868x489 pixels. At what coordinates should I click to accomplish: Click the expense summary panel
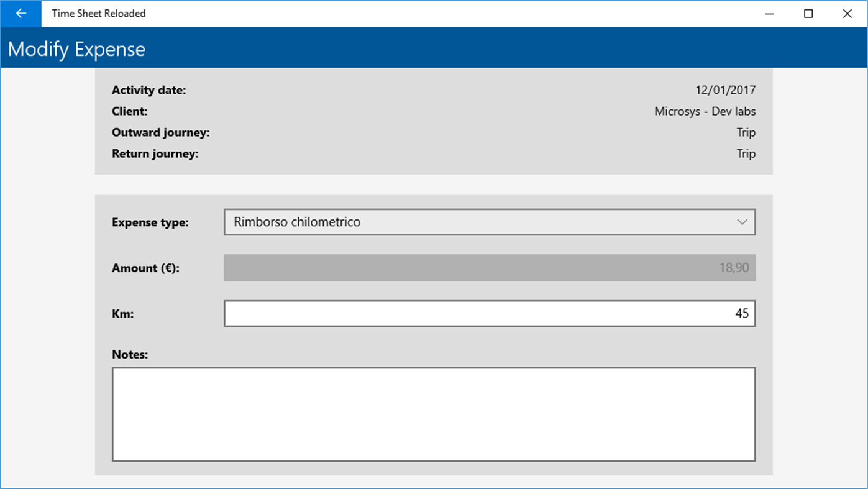click(x=433, y=121)
